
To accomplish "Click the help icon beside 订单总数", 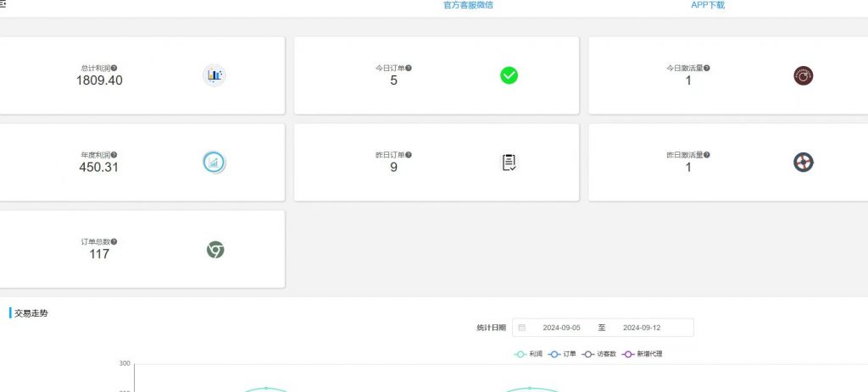I will click(114, 242).
